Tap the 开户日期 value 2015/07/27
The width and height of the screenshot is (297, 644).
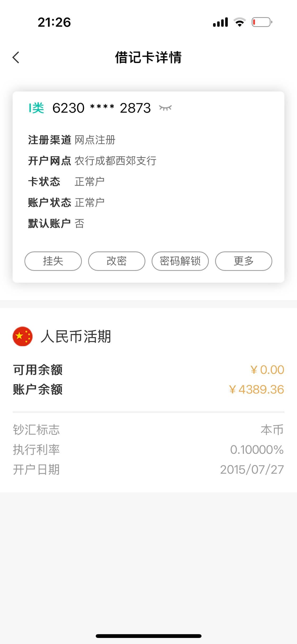point(252,469)
